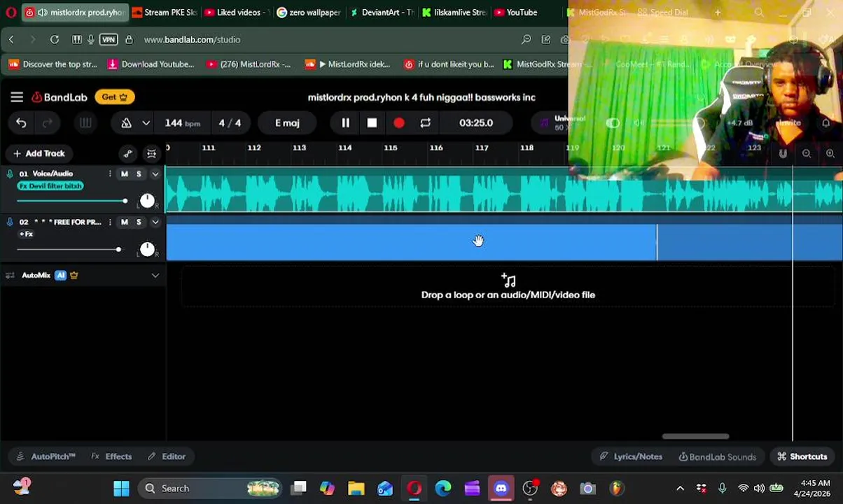Edit the 144 bpm tempo
Viewport: 843px width, 504px height.
tap(183, 123)
